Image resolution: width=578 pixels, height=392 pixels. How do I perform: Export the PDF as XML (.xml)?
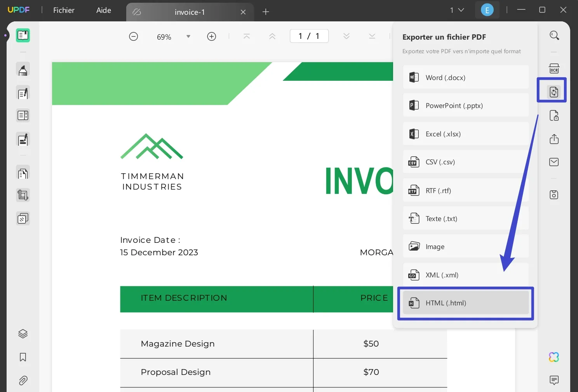[x=466, y=275]
